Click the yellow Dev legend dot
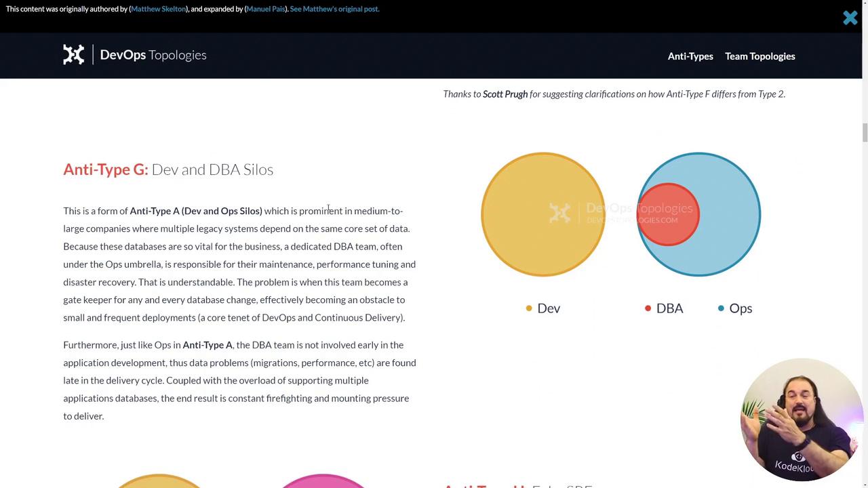 pos(529,308)
